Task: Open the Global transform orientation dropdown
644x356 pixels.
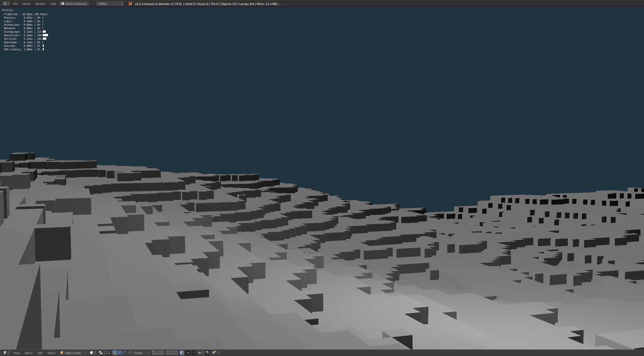Action: click(x=141, y=353)
